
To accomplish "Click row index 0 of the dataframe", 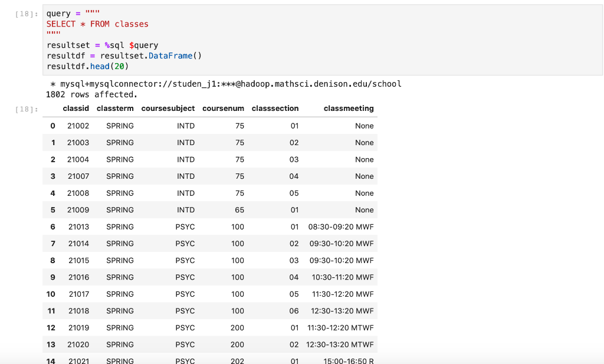I will pos(52,126).
